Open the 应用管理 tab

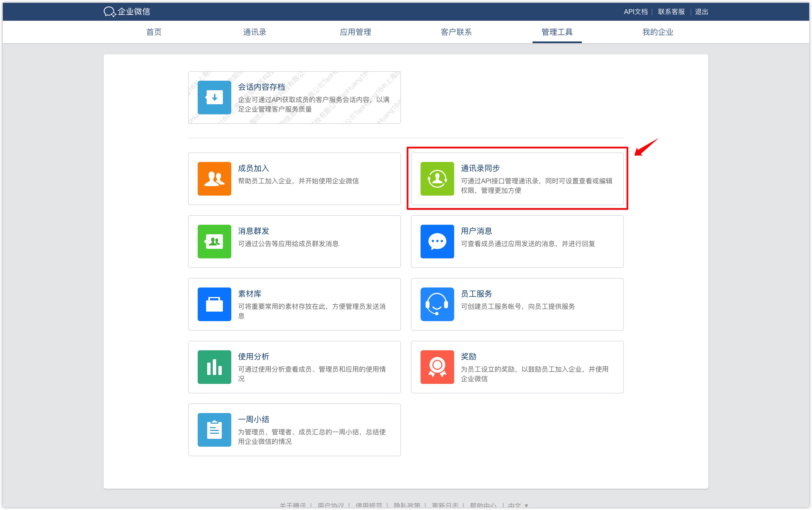point(356,32)
